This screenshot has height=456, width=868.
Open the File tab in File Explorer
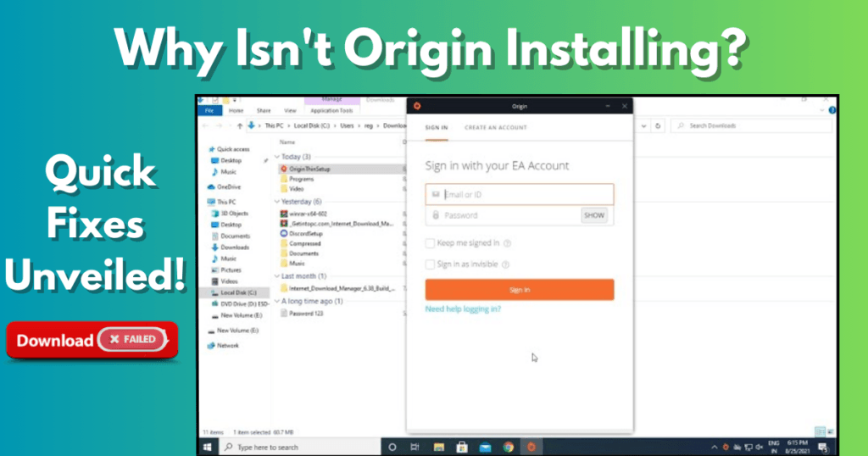coord(210,111)
